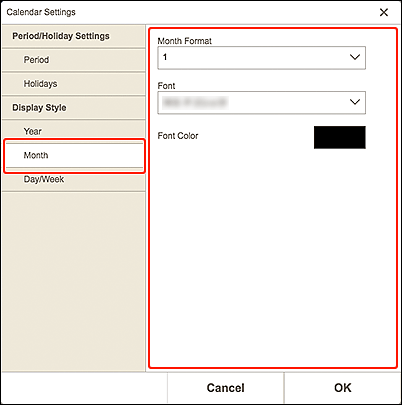Select Year under Display Style

point(74,131)
